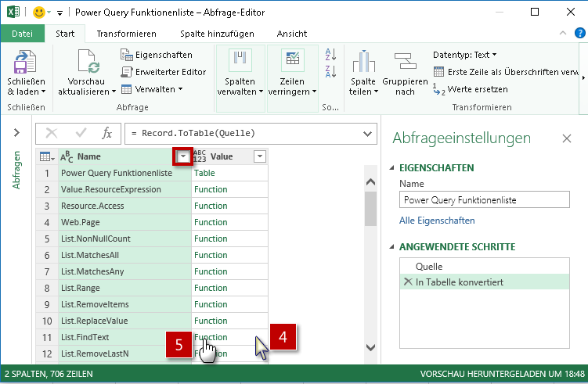Click the smiley feedback icon
Viewport: 588px width, 384px height.
click(38, 13)
